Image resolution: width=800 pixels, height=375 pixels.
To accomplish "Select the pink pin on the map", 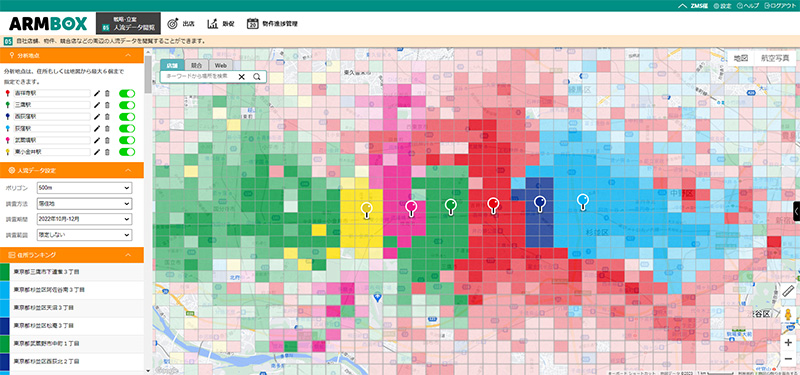I will pos(411,208).
